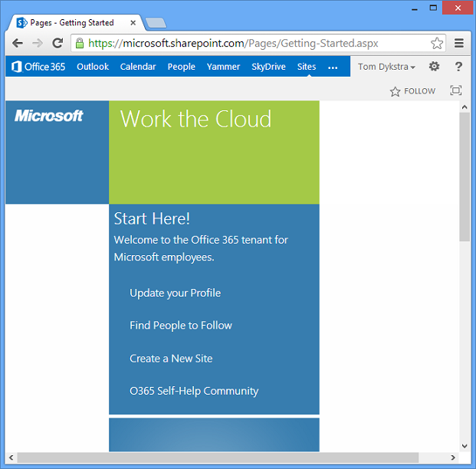The height and width of the screenshot is (469, 476).
Task: Open Calendar from the navigation bar
Action: [x=138, y=67]
